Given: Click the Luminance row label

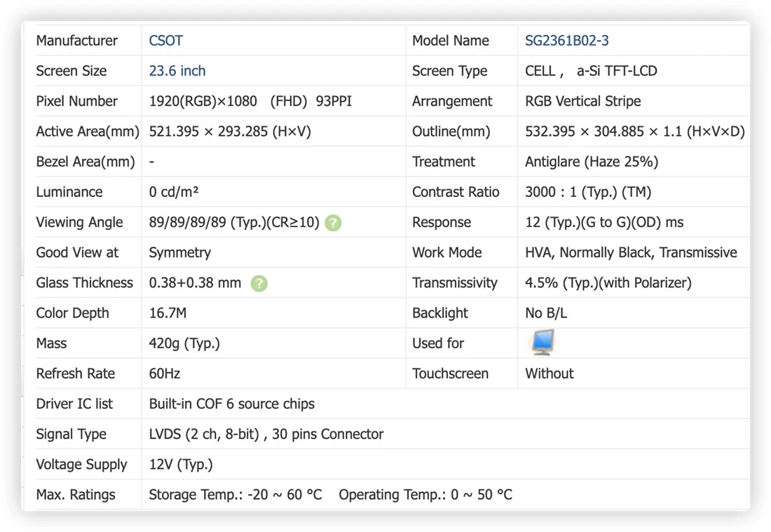Looking at the screenshot, I should coord(69,192).
